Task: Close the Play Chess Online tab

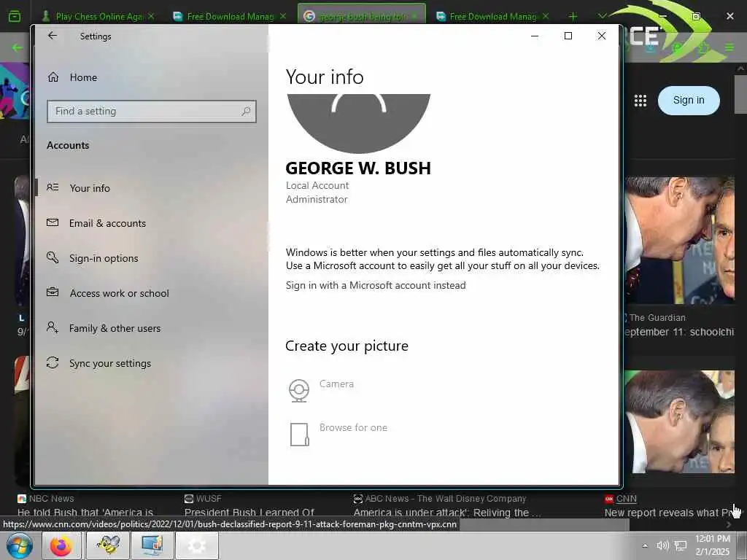Action: [151, 16]
